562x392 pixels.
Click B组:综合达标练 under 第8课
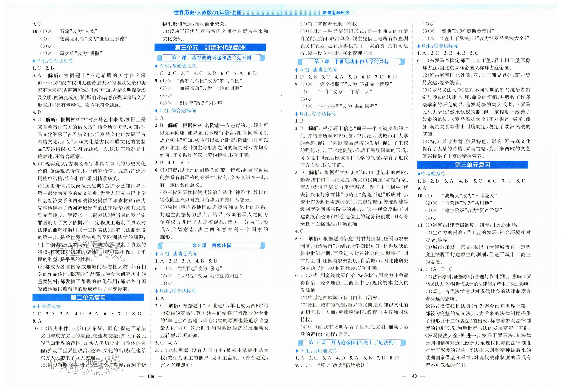(176, 291)
